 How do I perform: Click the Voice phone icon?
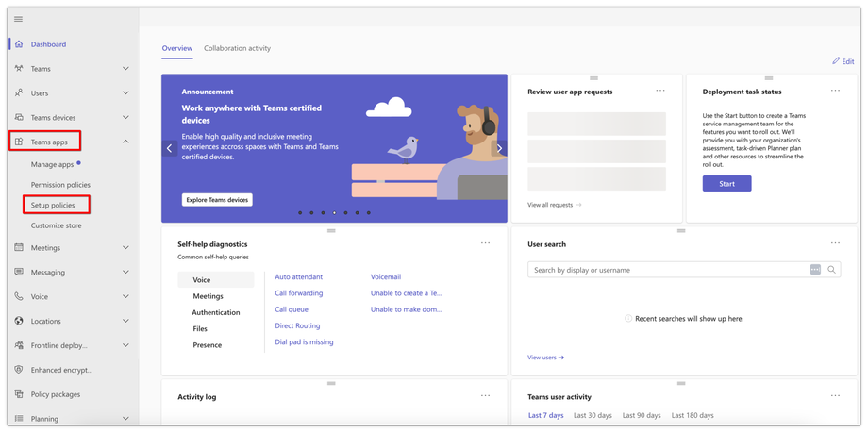click(19, 296)
